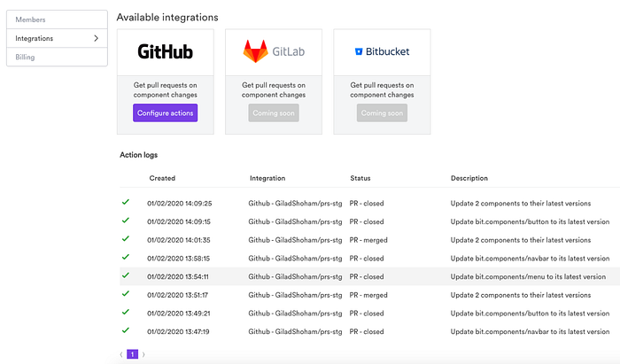Click the Action logs heading
This screenshot has height=364, width=620.
pyautogui.click(x=139, y=155)
